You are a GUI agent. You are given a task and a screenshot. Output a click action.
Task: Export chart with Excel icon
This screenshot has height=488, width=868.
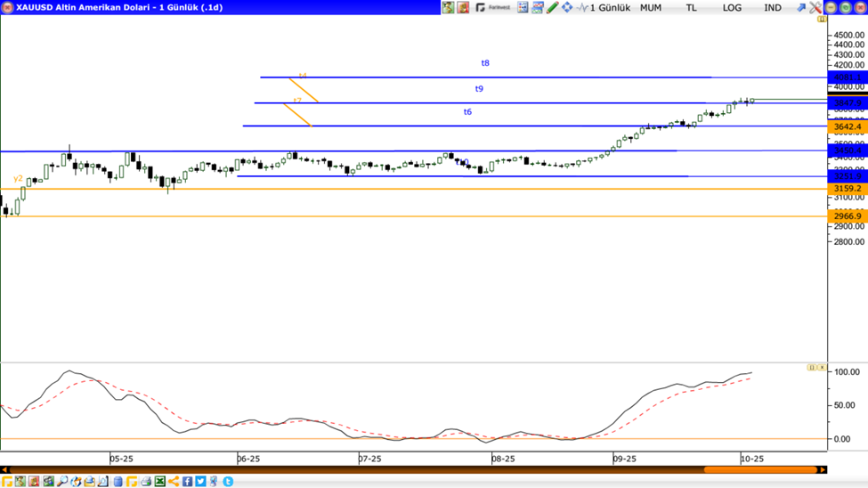point(160,482)
